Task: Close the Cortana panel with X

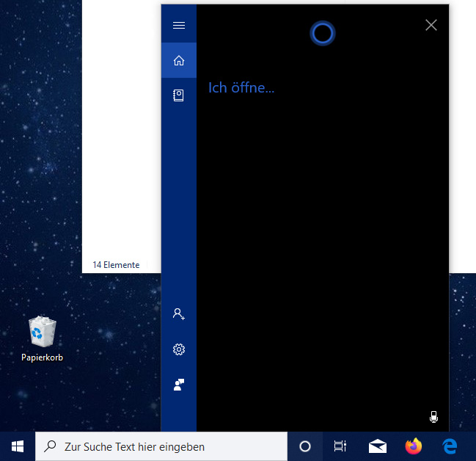Action: 431,25
